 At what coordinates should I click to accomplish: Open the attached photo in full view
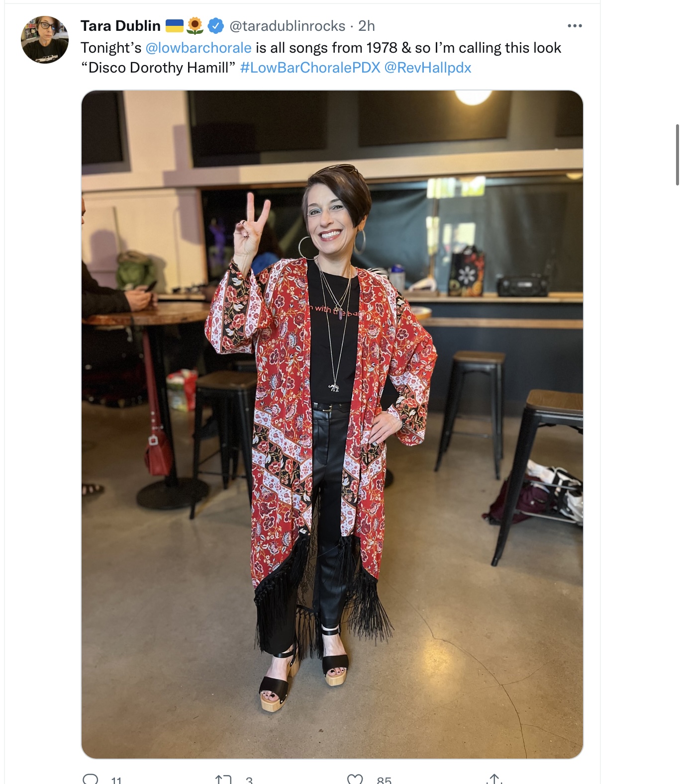coord(332,424)
